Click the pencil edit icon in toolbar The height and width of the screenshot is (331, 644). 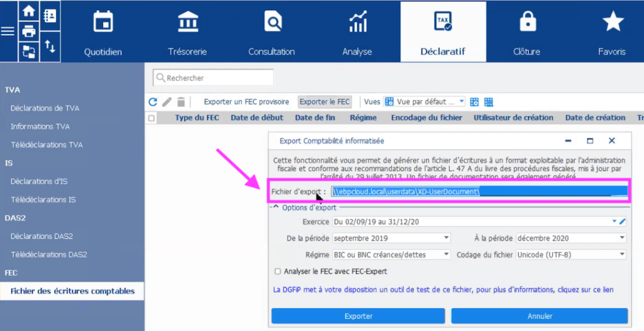coord(167,101)
